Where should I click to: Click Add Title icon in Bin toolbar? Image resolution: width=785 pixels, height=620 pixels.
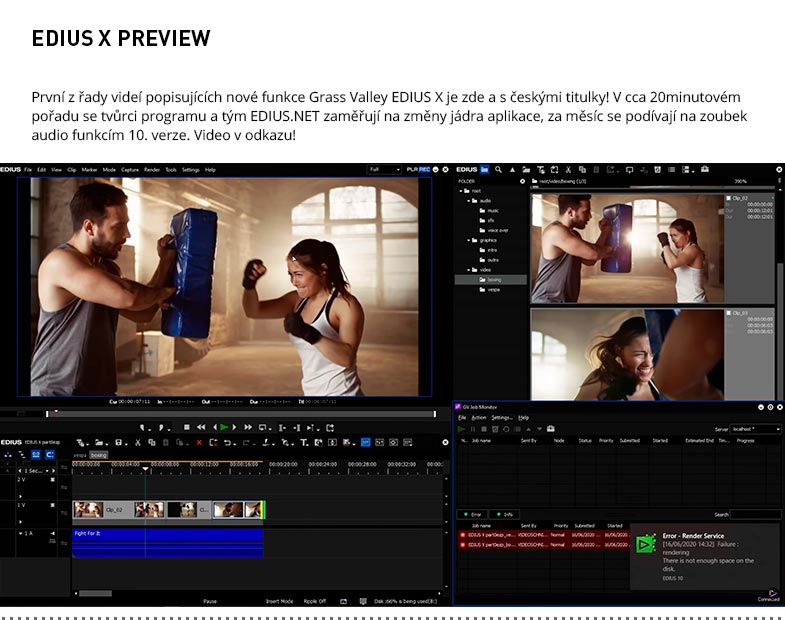[x=541, y=170]
